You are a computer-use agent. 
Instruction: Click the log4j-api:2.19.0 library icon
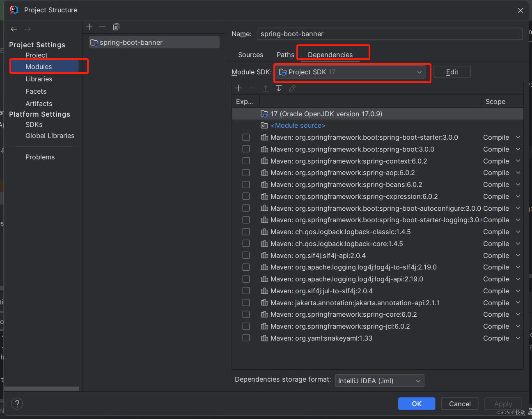coord(265,279)
